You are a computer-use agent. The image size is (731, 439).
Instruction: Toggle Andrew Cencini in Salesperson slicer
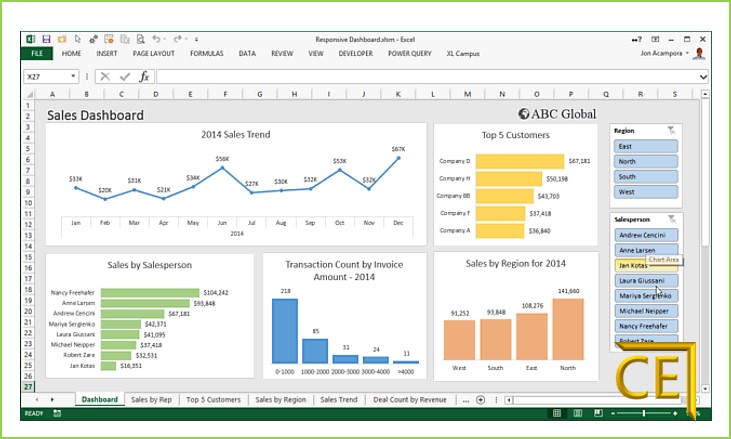pos(646,235)
